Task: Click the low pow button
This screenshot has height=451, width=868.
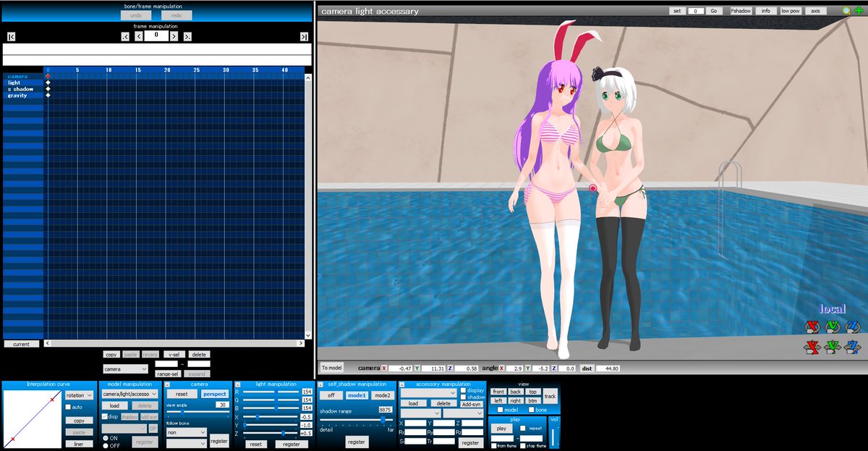Action: click(x=791, y=11)
